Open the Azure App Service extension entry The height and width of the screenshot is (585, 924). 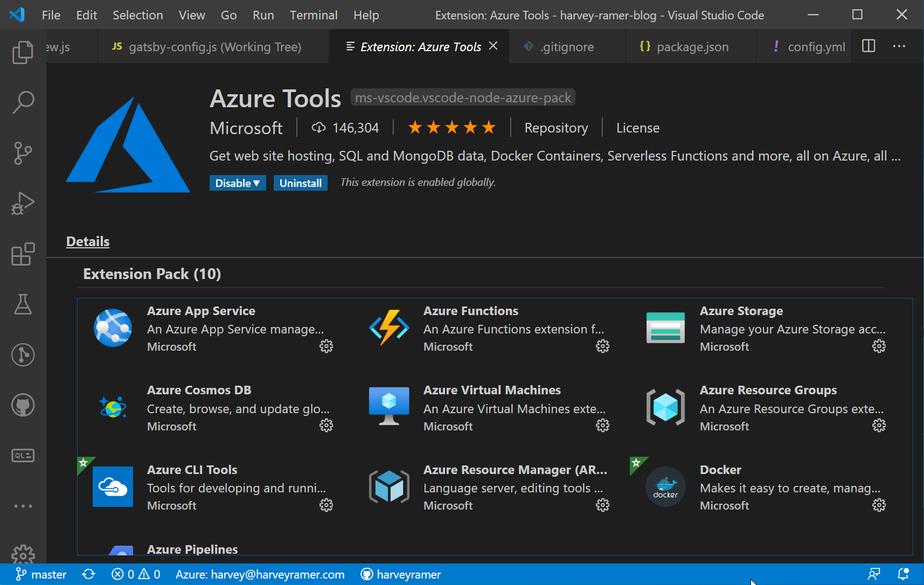(x=216, y=329)
